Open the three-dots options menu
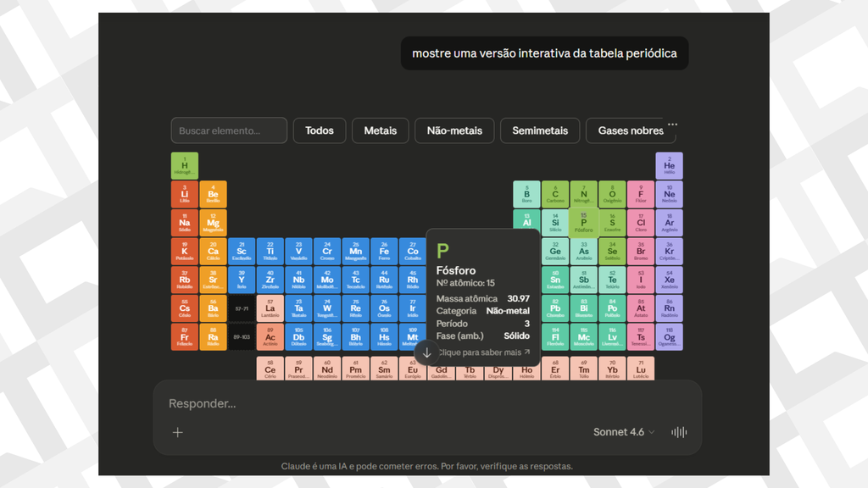Viewport: 868px width, 488px height. click(x=672, y=125)
